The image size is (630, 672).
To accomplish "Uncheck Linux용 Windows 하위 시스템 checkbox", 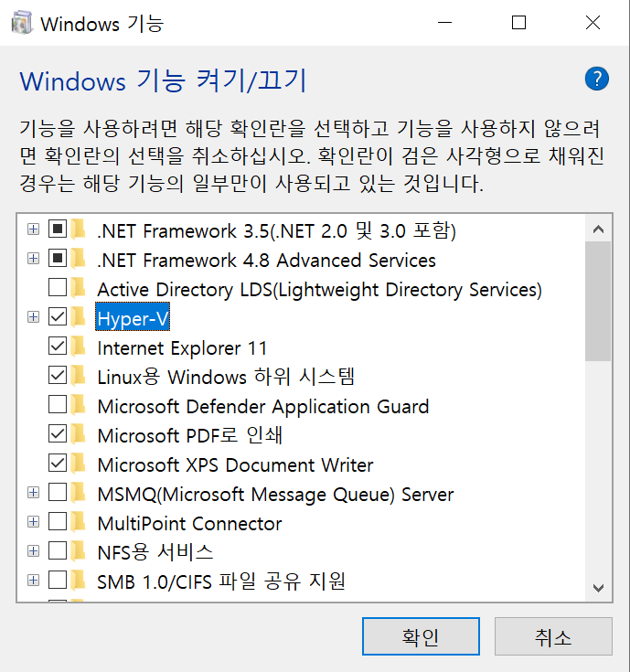I will (58, 375).
